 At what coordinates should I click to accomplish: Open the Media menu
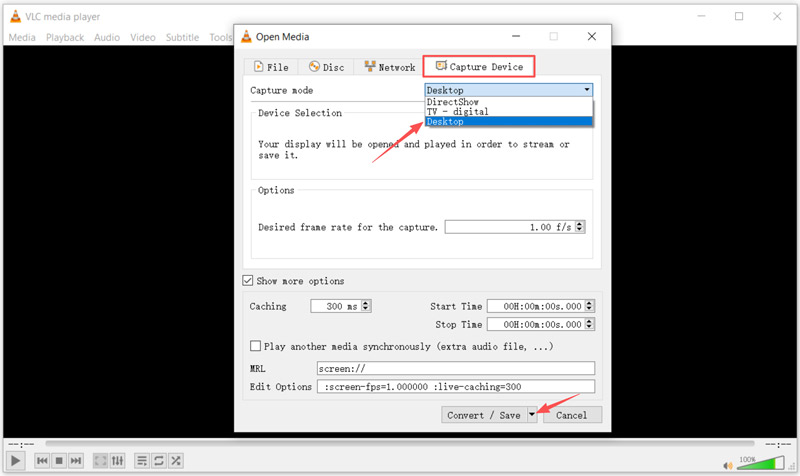[x=22, y=37]
